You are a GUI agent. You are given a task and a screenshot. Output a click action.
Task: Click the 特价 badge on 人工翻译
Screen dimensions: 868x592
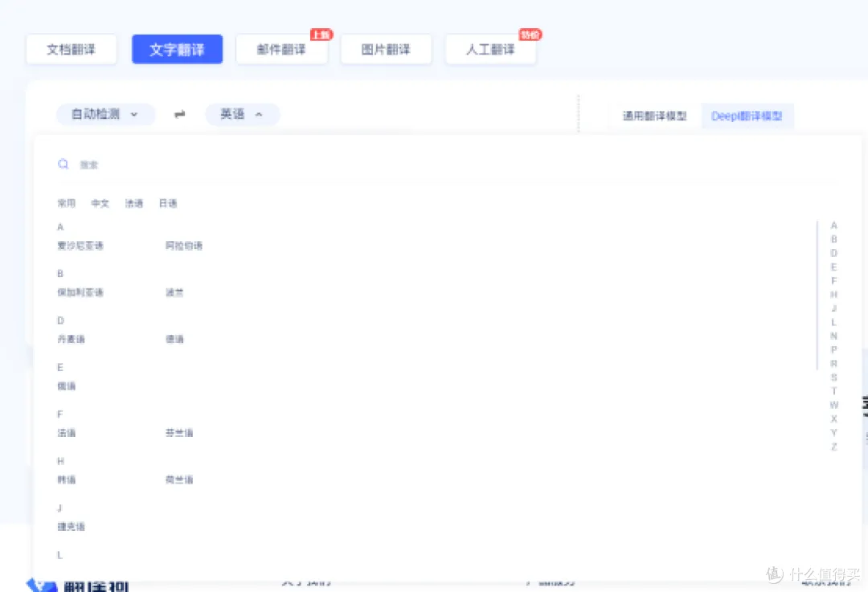pyautogui.click(x=530, y=35)
